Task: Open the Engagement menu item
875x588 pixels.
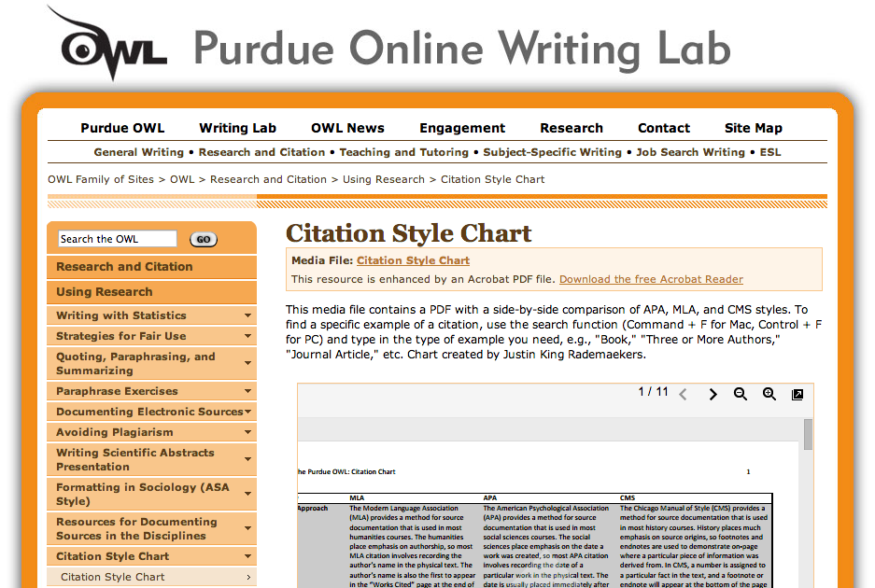Action: point(462,128)
